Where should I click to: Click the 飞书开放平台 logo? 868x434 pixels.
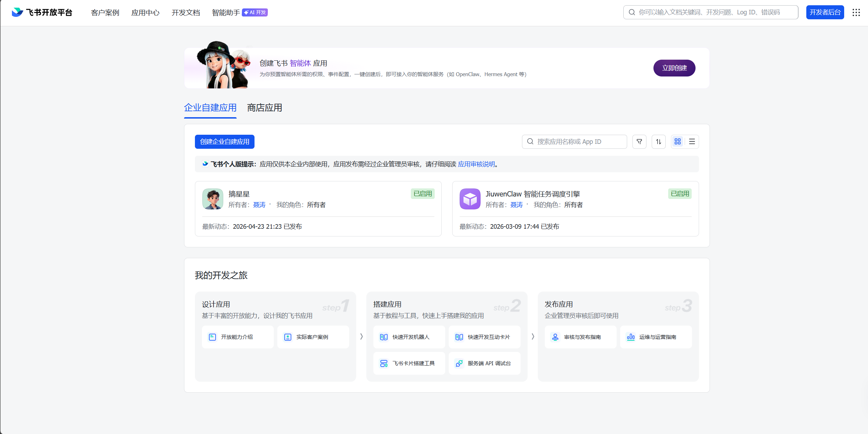point(42,13)
